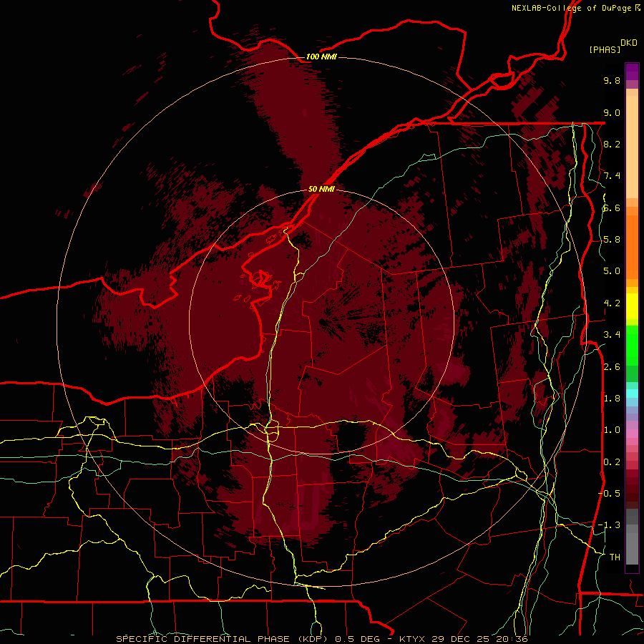Click the 0.2 scale value
644x644 pixels.
coord(612,462)
